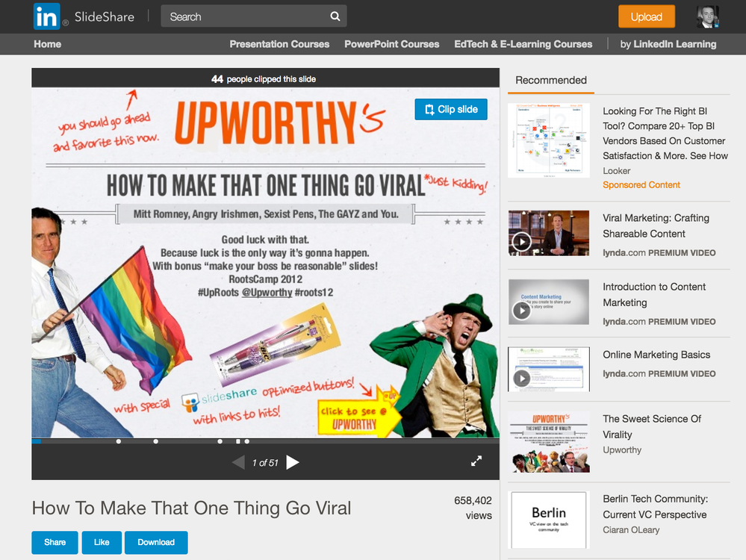
Task: Open Presentation Courses menu
Action: pyautogui.click(x=279, y=44)
